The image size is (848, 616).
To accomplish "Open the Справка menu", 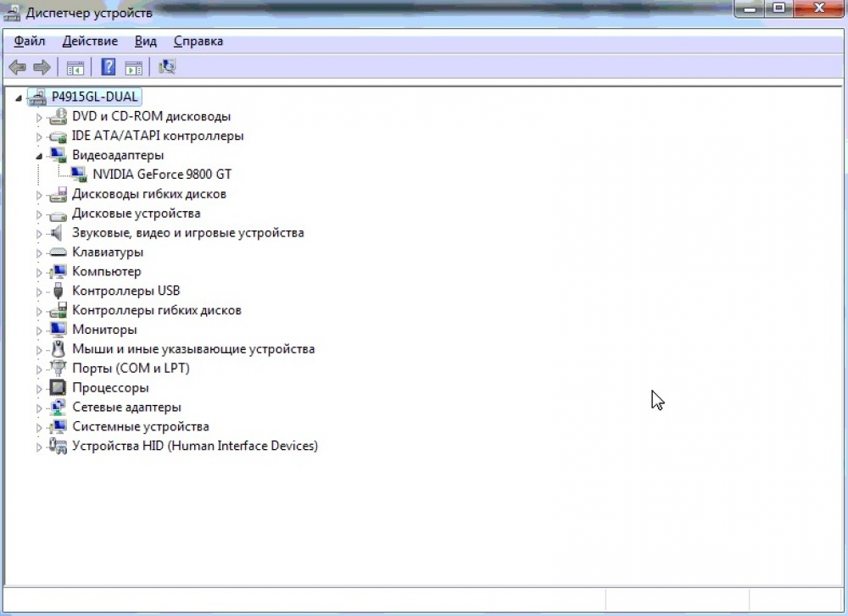I will coord(198,41).
